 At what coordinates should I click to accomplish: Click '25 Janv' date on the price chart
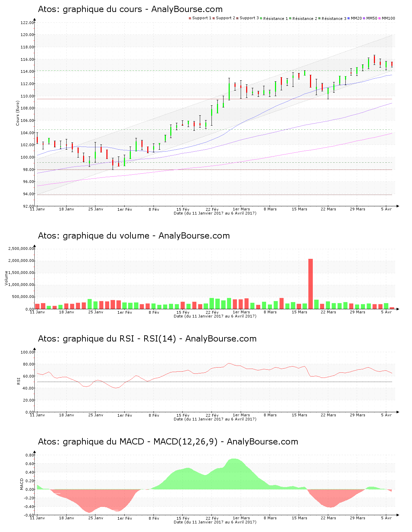96,209
